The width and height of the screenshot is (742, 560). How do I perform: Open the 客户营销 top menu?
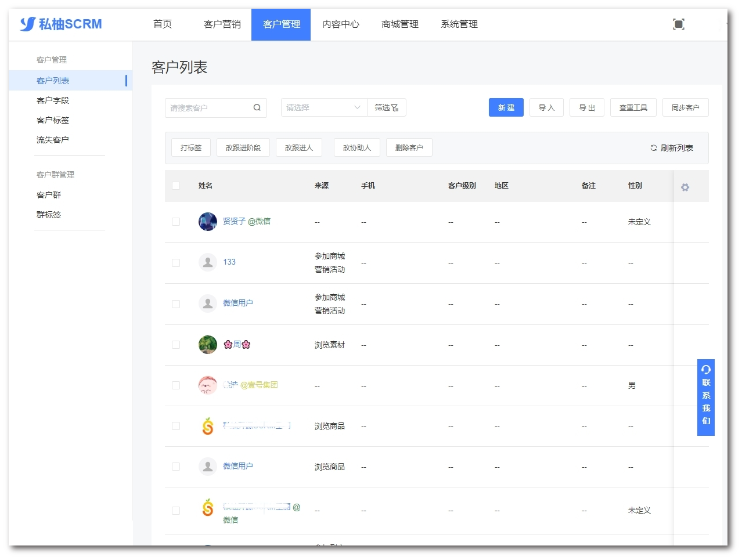click(x=222, y=24)
